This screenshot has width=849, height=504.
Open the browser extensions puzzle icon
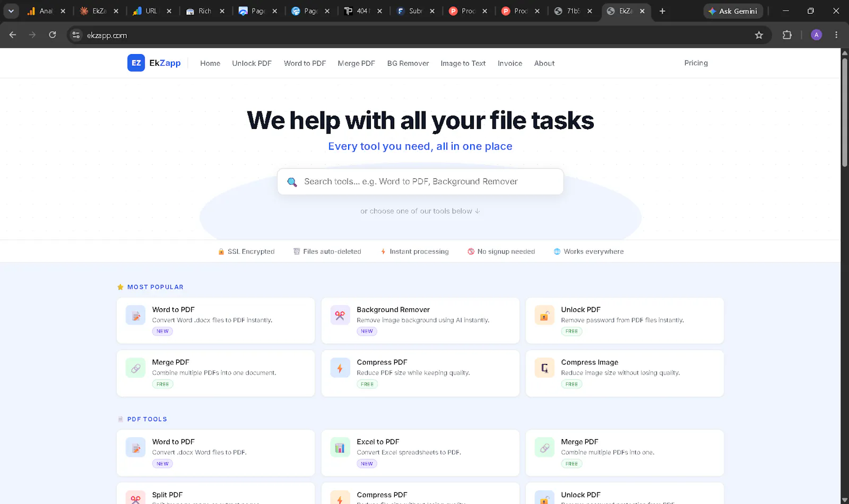(x=787, y=35)
